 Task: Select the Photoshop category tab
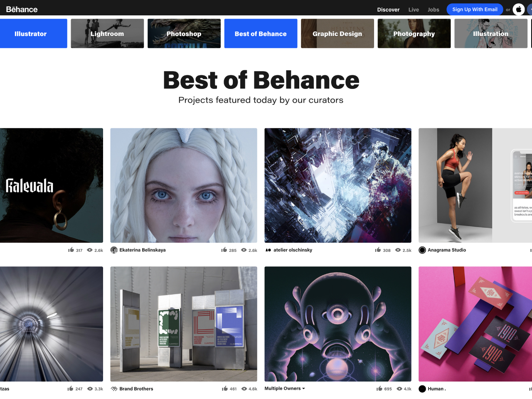pos(184,34)
